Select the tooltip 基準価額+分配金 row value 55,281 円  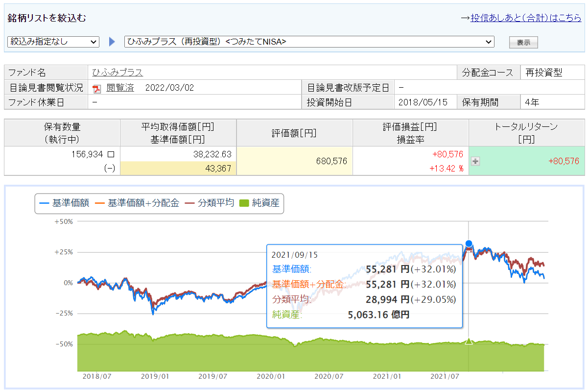(x=388, y=284)
